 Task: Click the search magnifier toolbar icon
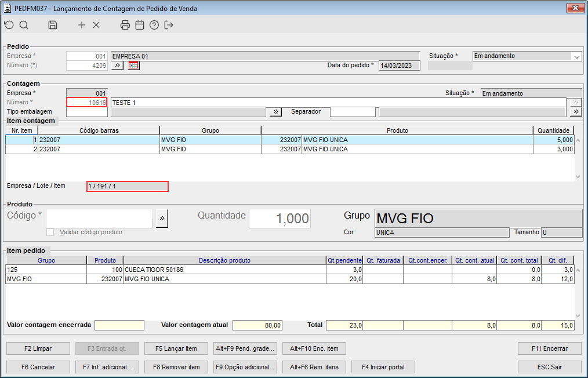pyautogui.click(x=24, y=25)
